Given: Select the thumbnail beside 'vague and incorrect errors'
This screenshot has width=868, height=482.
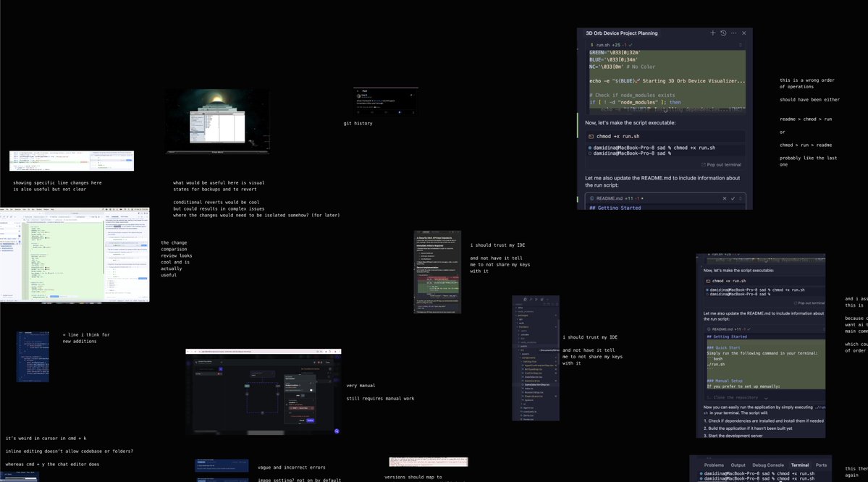Looking at the screenshot, I should pos(222,465).
